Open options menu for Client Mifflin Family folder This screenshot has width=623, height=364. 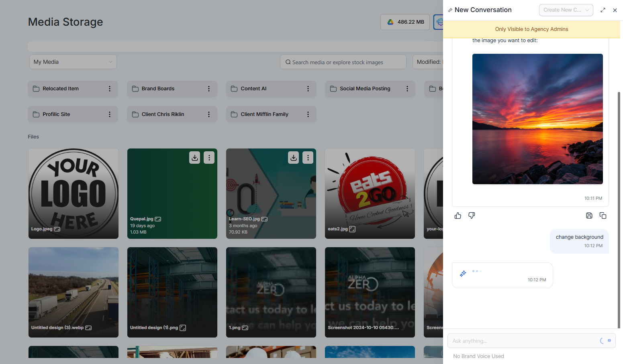point(308,114)
